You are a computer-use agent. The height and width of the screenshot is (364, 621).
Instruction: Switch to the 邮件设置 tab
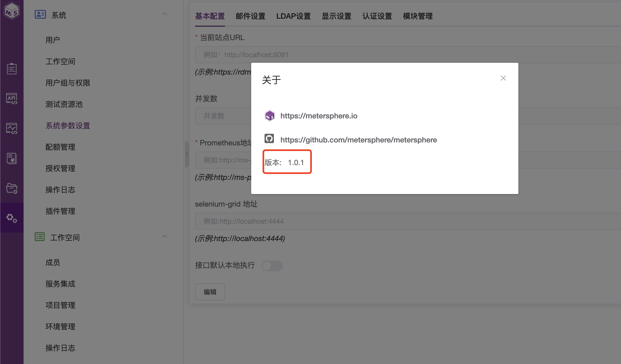point(250,16)
